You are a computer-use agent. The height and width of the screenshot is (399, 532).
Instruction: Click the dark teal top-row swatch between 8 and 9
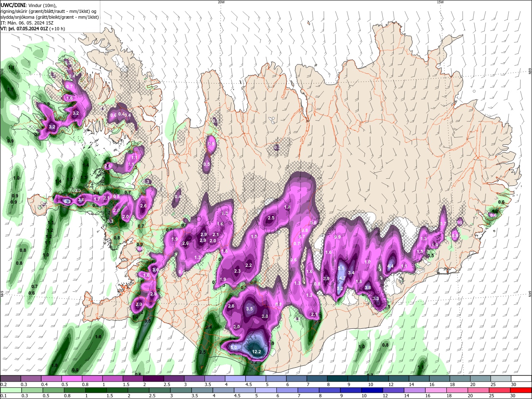point(337,379)
